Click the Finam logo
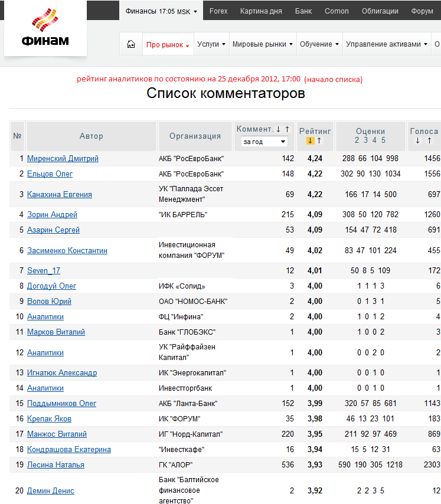 click(x=45, y=28)
